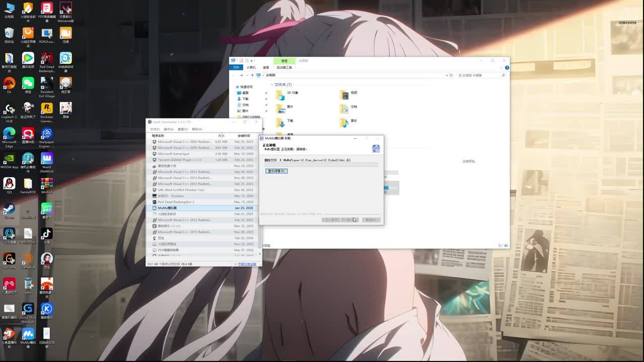Open the NVIDIA App desktop icon
The width and height of the screenshot is (644, 362).
9,159
